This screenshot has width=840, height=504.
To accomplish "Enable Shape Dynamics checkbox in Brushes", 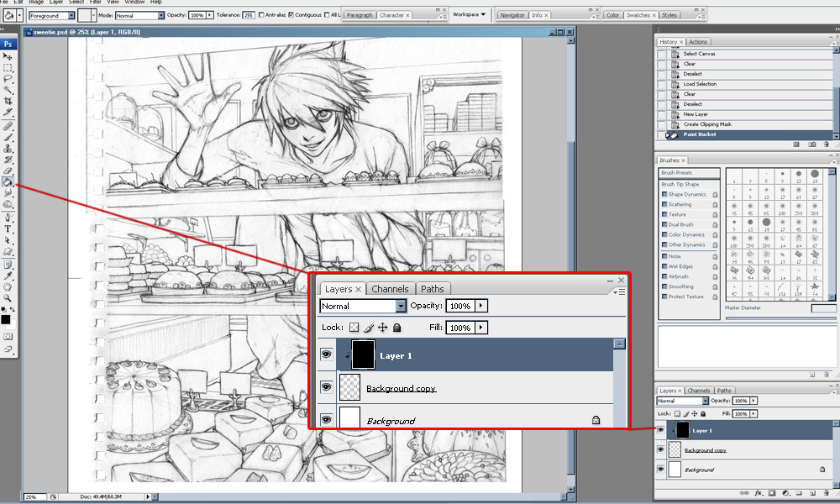I will coord(664,194).
